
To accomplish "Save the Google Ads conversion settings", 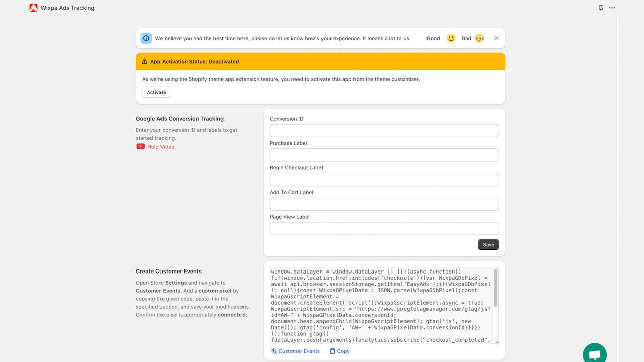I will click(x=488, y=244).
